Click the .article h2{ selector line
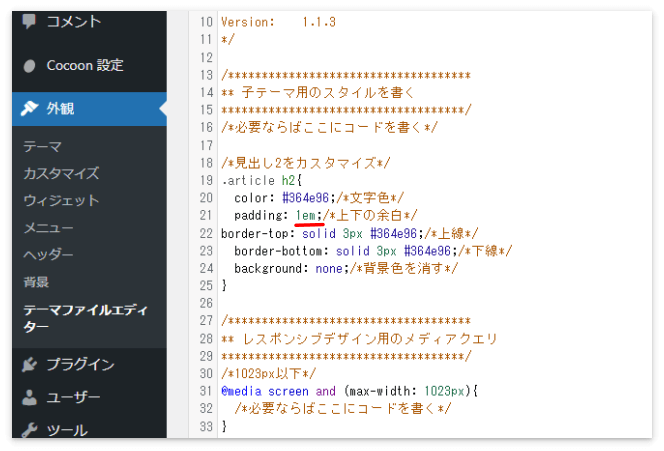This screenshot has height=451, width=664. [261, 180]
